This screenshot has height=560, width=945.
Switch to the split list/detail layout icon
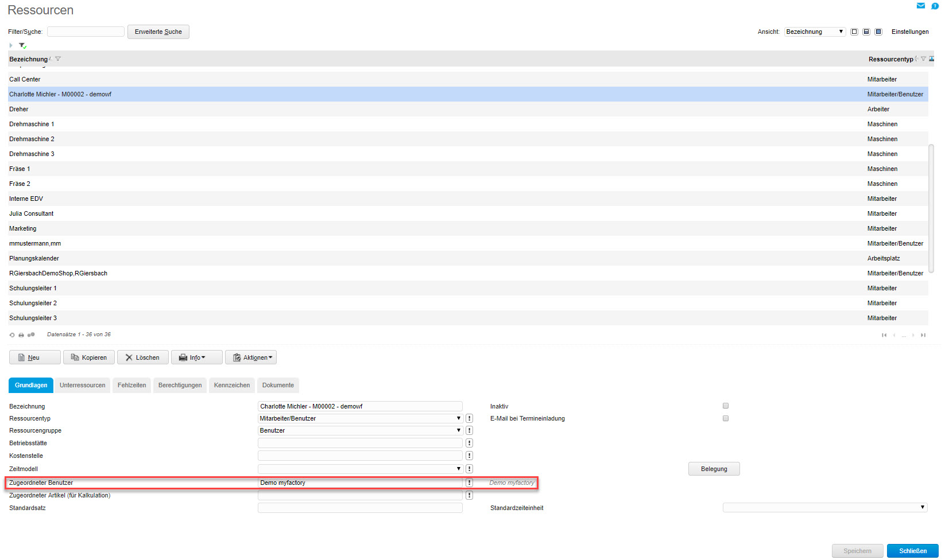click(x=866, y=32)
